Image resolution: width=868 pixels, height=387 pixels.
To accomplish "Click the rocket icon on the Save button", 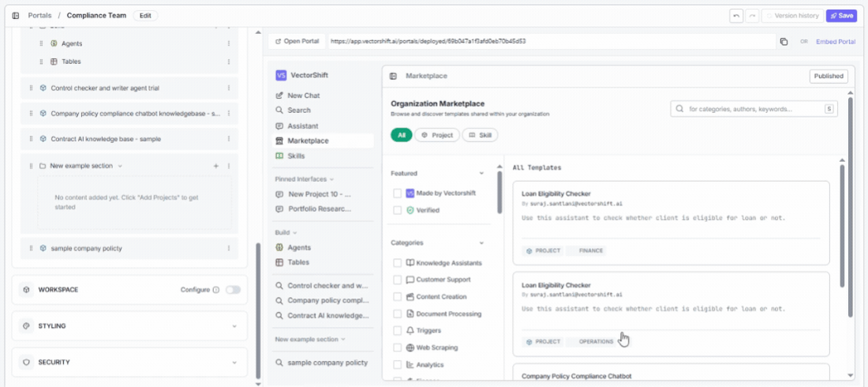I will pyautogui.click(x=834, y=16).
